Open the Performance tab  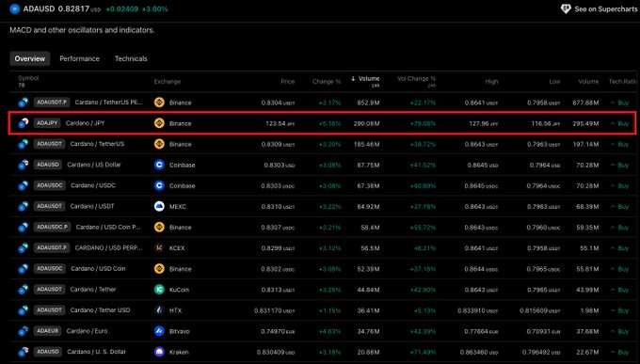coord(80,58)
